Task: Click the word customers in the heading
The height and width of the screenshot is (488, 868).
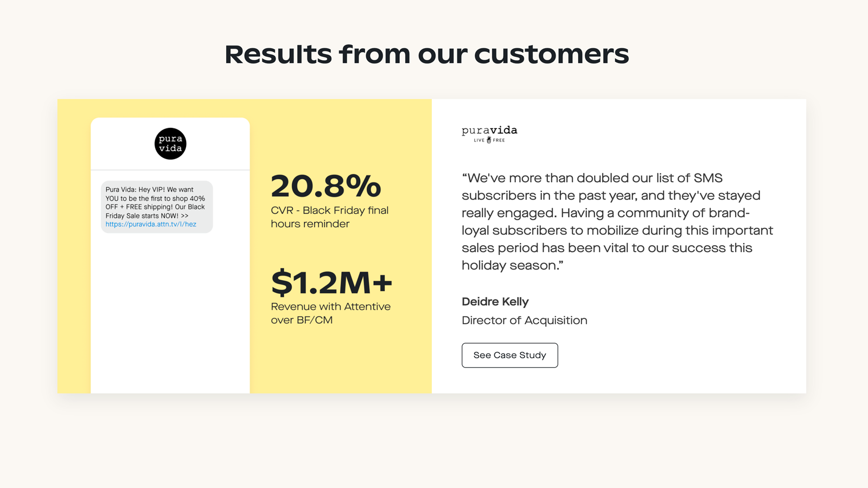Action: [x=551, y=54]
